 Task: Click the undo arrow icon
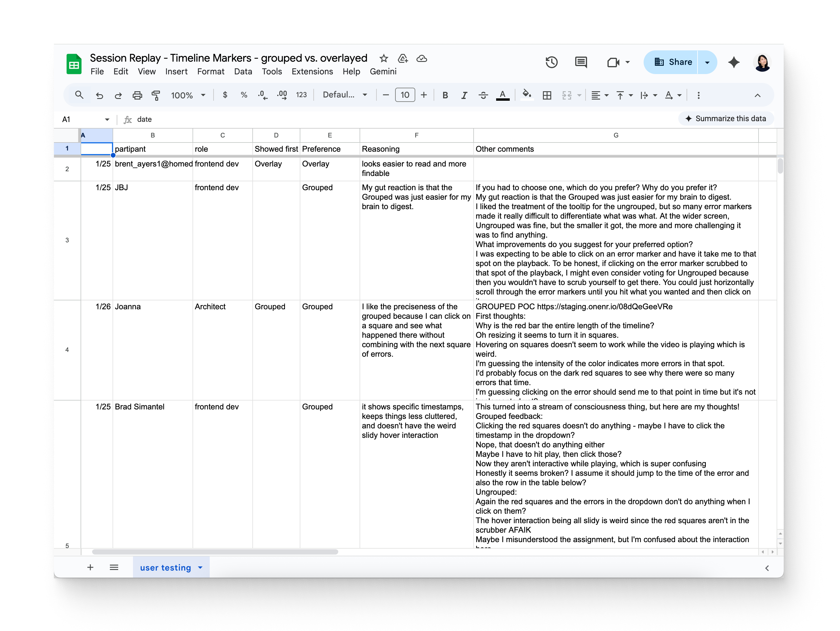(x=100, y=95)
